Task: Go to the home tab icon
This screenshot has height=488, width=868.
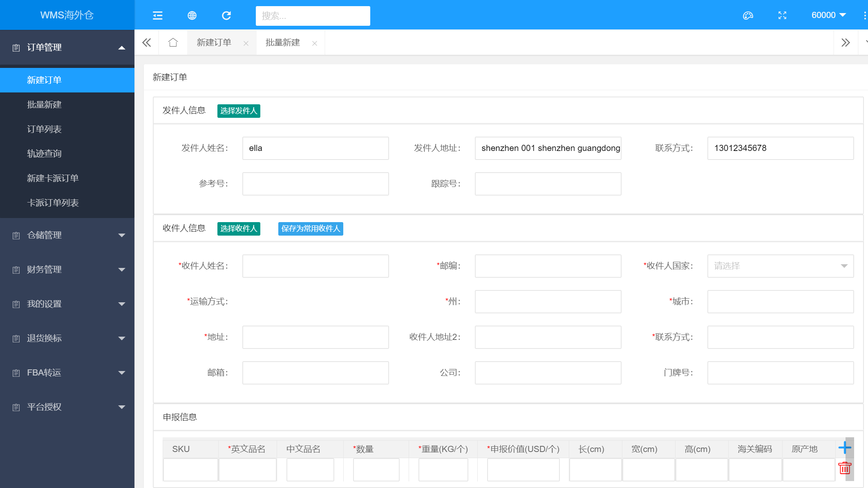Action: (x=173, y=43)
